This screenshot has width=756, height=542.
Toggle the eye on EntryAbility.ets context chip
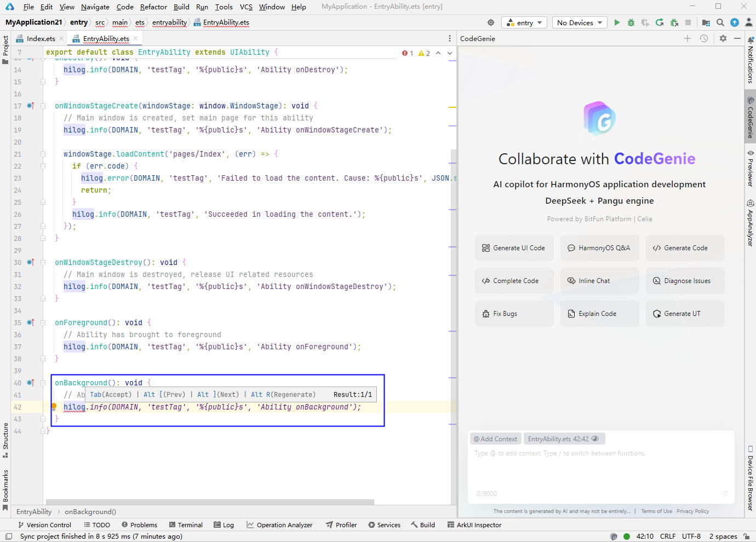coord(595,439)
